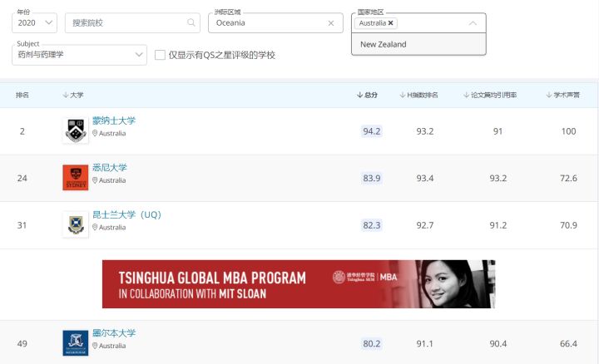Open the 悉尼大学 link
Viewport: 599px width, 364px height.
pyautogui.click(x=110, y=168)
